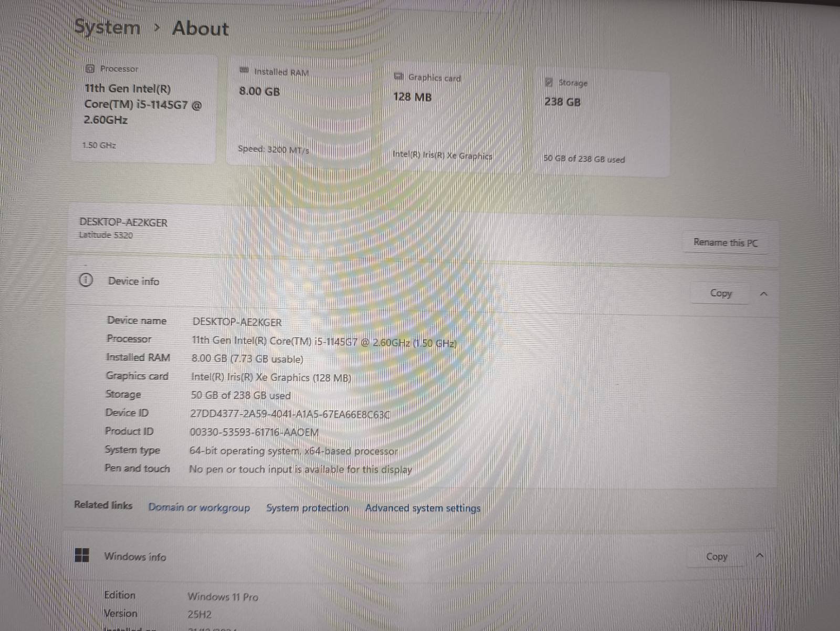Select the Windows 11 Pro edition value

click(223, 596)
